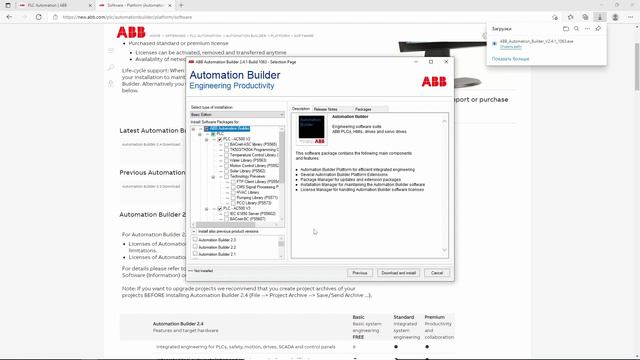Open the tab actions menu icon
Viewport: 640px width, 360px height.
(8, 5)
